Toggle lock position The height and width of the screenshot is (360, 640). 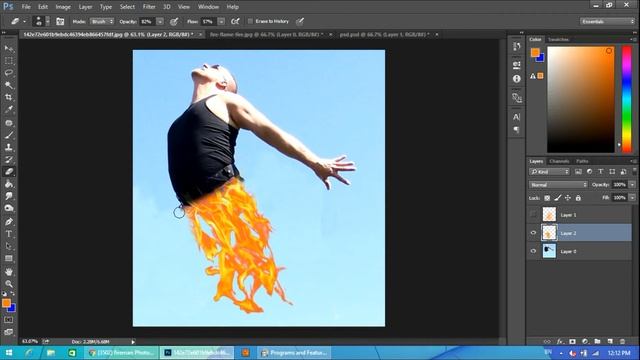pos(568,198)
